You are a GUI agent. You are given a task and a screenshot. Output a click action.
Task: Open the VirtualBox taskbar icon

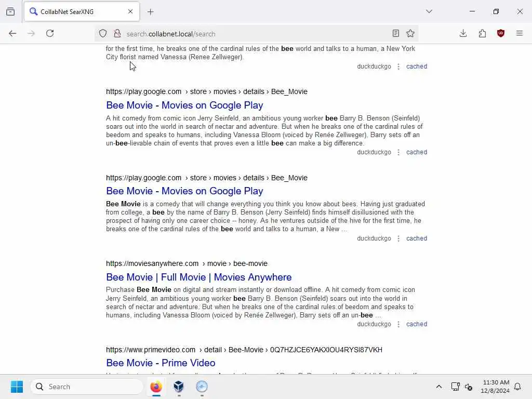179,387
